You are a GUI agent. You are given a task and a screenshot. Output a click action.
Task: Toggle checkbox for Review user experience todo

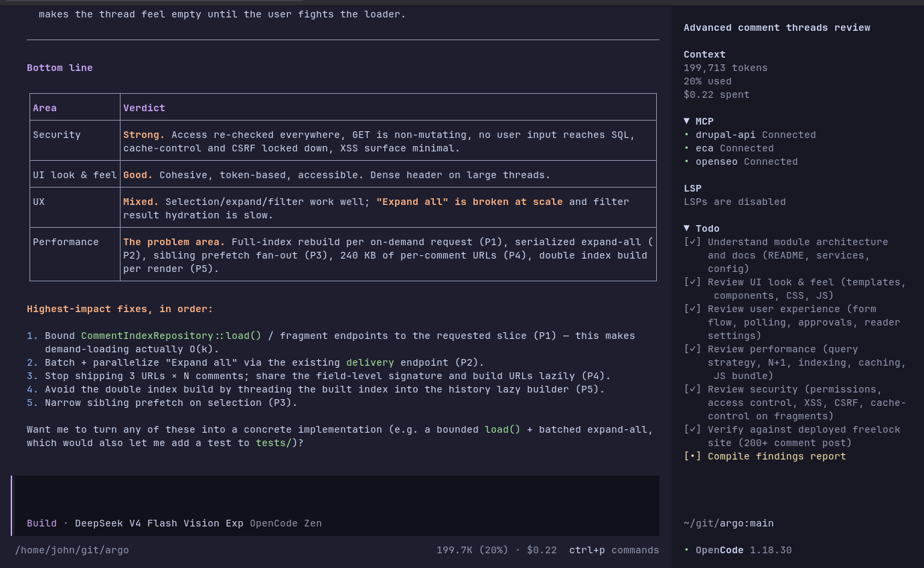point(692,309)
